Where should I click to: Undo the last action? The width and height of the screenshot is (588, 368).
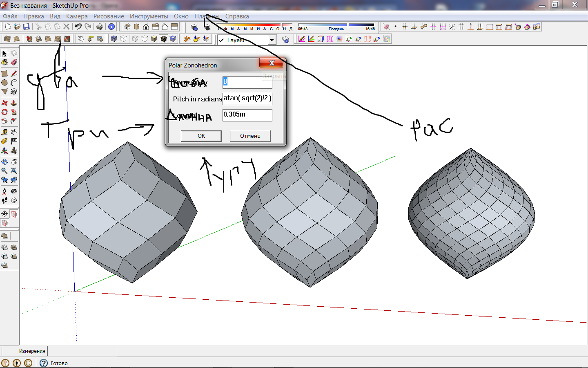tap(78, 27)
